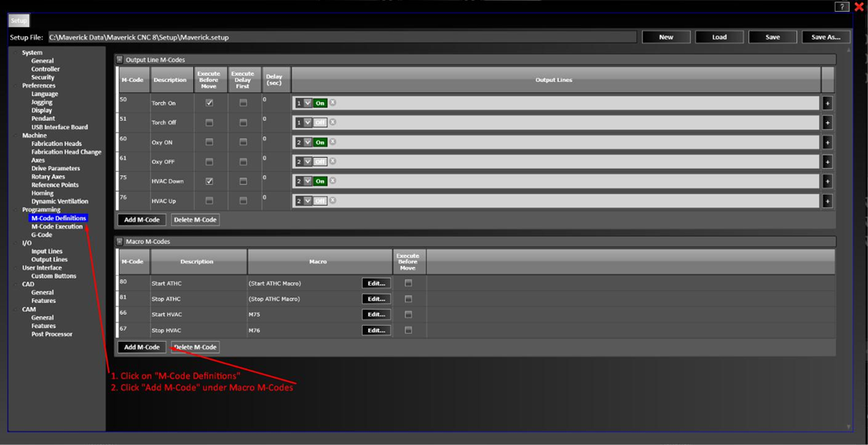This screenshot has height=445, width=868.
Task: Open output line dropdown for Oxy OFF
Action: point(307,162)
